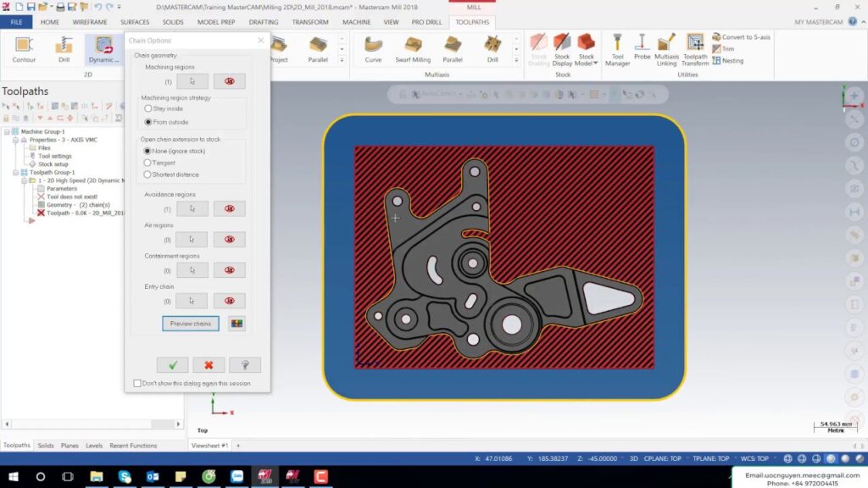Click the Preview chains button
868x488 pixels.
[191, 324]
